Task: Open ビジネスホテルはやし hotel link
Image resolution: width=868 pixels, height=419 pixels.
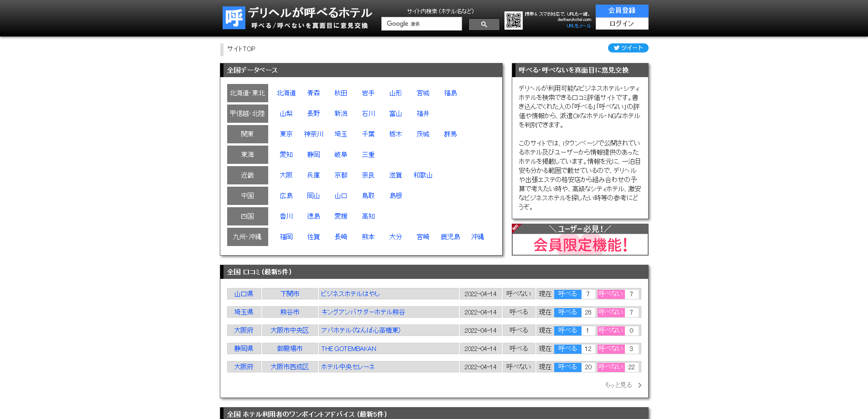Action: tap(350, 294)
